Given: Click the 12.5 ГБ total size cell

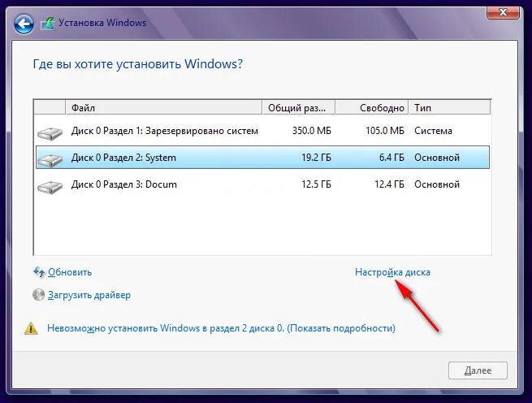Looking at the screenshot, I should [x=316, y=184].
